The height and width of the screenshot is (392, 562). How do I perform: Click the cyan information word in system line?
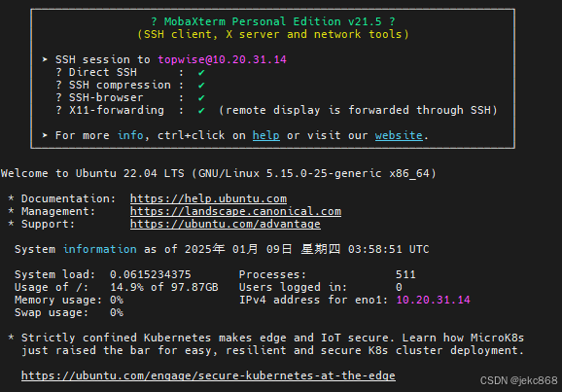click(x=99, y=249)
